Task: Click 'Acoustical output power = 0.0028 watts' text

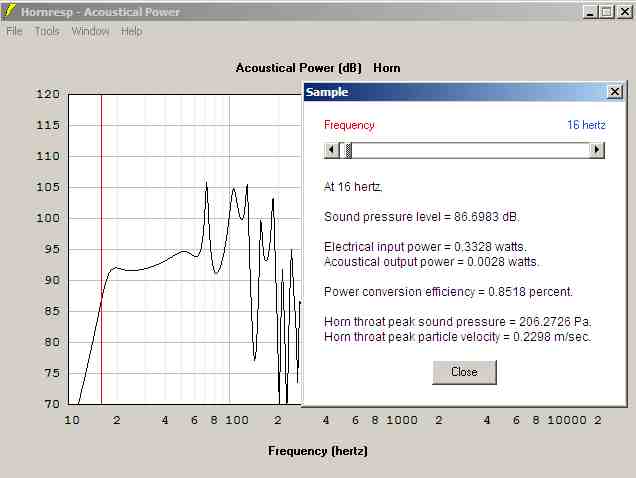Action: point(431,262)
